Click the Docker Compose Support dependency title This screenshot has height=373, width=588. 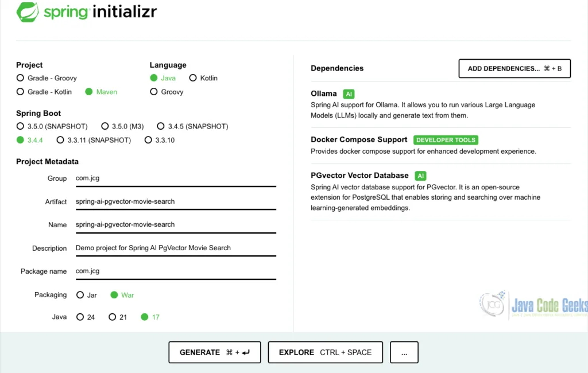click(359, 139)
